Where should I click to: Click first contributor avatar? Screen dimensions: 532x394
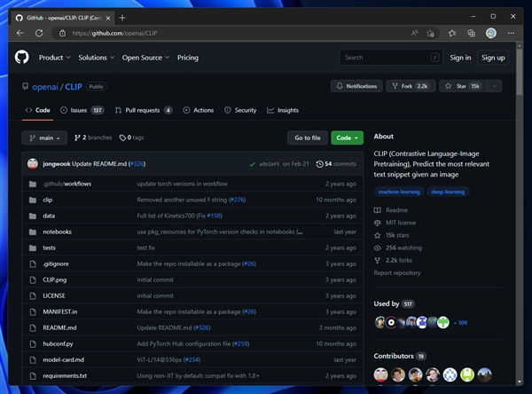[x=380, y=374]
